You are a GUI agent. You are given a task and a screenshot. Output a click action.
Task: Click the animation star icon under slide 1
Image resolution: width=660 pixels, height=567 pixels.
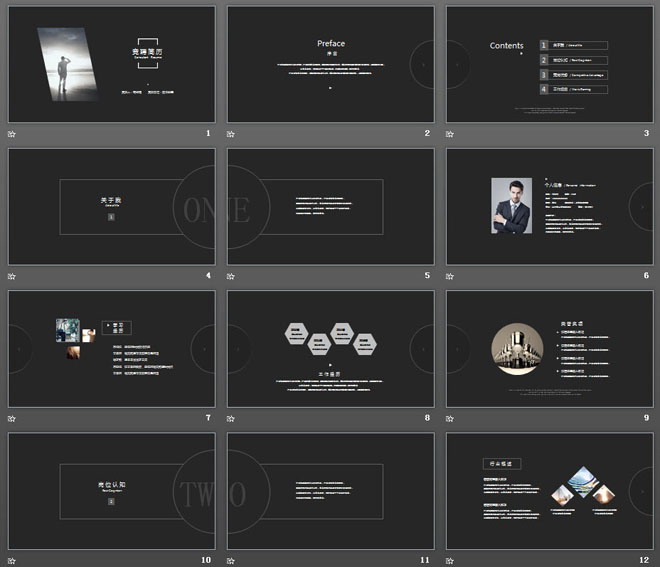pos(12,134)
